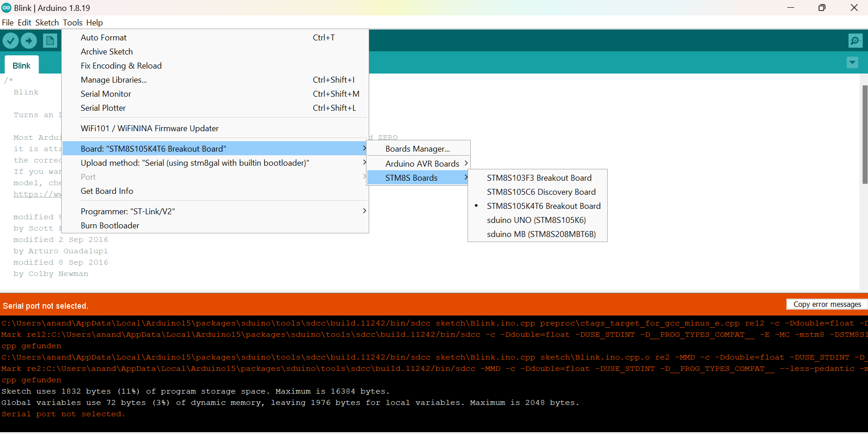Screen dimensions: 868x434
Task: Choose Auto Format from the Tools menu
Action: pyautogui.click(x=215, y=38)
